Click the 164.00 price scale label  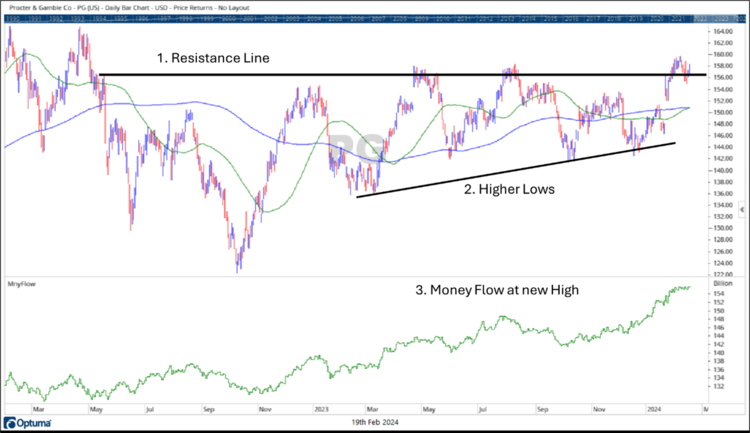click(724, 31)
